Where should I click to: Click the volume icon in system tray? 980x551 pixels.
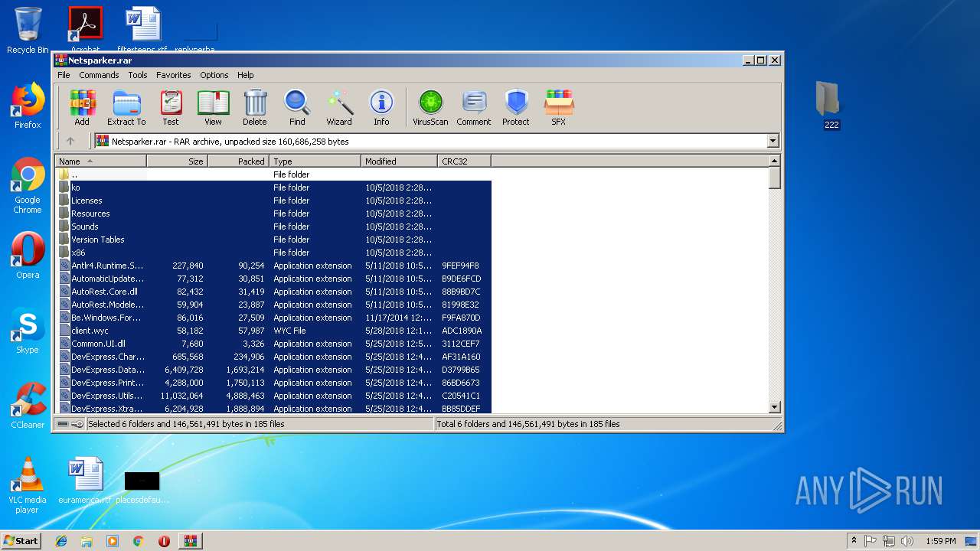pyautogui.click(x=906, y=541)
